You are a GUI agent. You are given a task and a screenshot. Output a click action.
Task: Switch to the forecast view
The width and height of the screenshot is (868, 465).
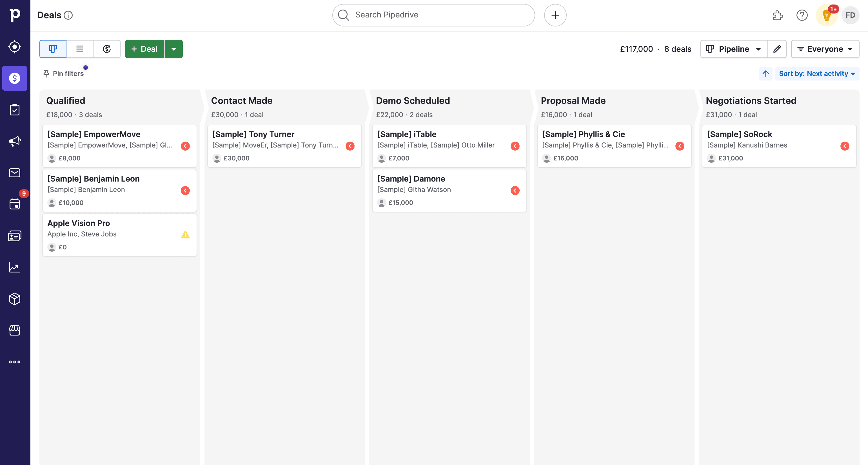[106, 49]
